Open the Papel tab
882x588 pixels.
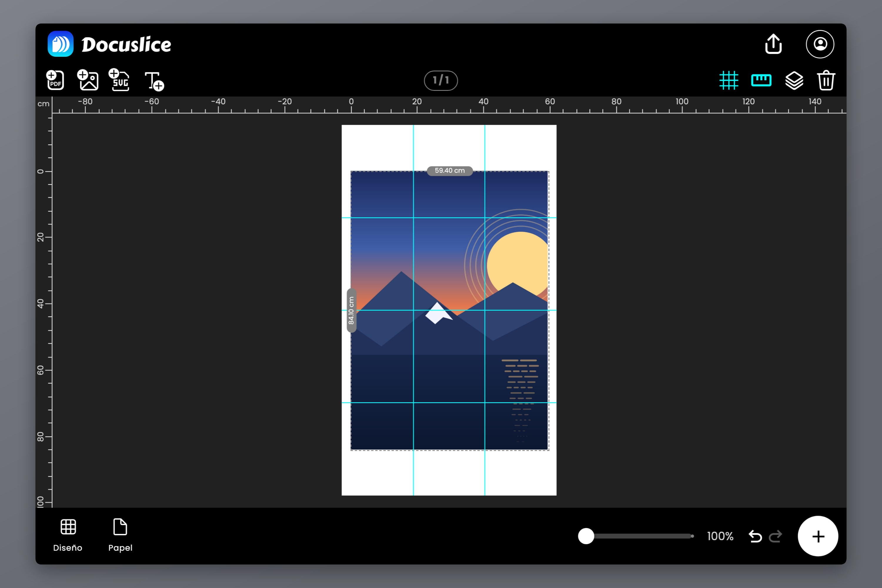pyautogui.click(x=120, y=535)
